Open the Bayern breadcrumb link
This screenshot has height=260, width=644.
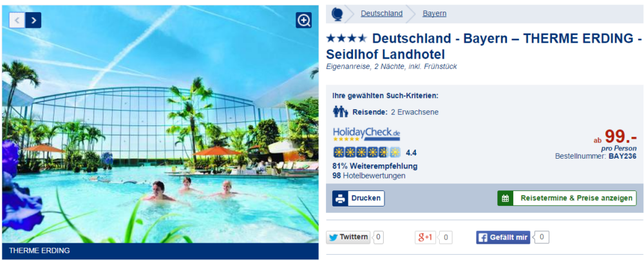435,14
